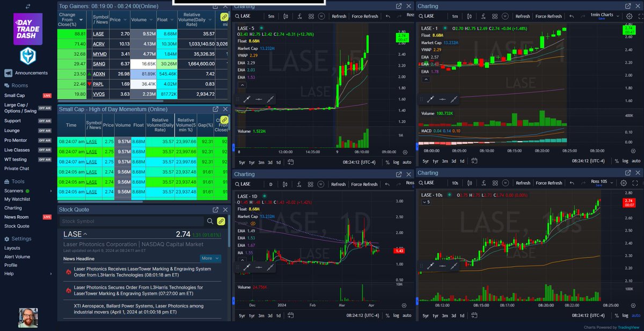Click the MYMD symbol link in Top Gainers
Screen dimensions: 644x331
(x=100, y=54)
